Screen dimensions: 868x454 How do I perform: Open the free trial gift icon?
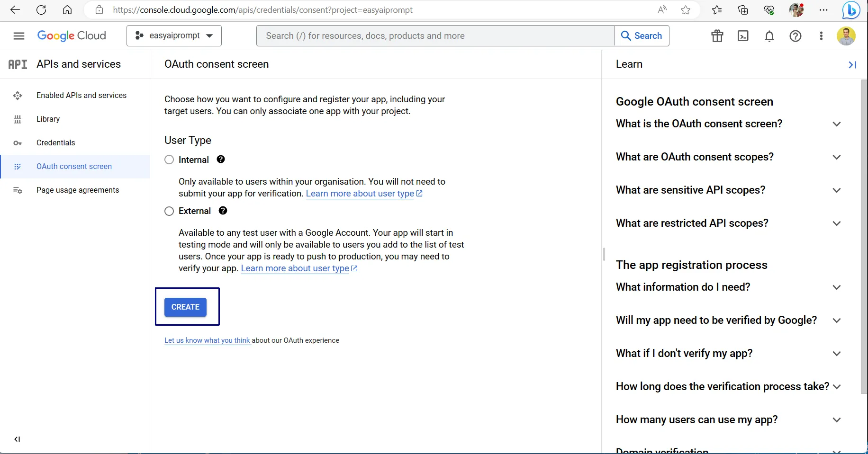coord(717,36)
